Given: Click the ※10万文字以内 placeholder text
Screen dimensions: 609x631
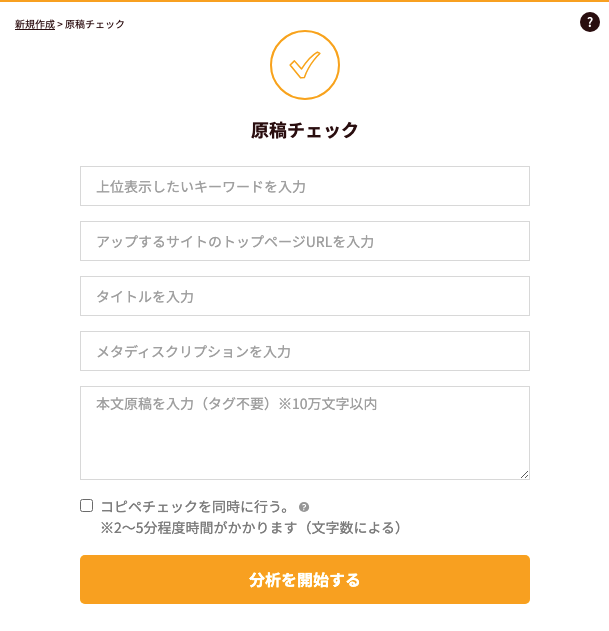Looking at the screenshot, I should (x=328, y=404).
